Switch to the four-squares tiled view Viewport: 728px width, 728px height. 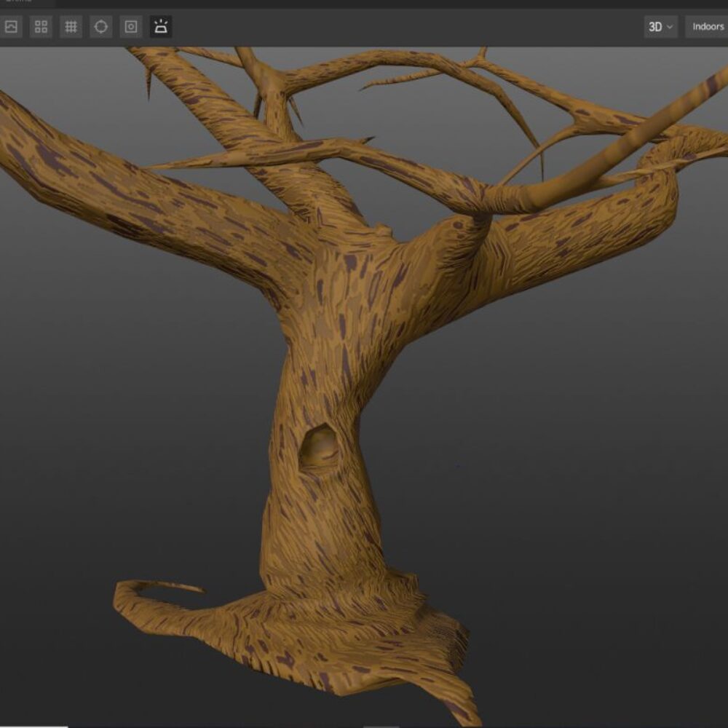coord(41,27)
